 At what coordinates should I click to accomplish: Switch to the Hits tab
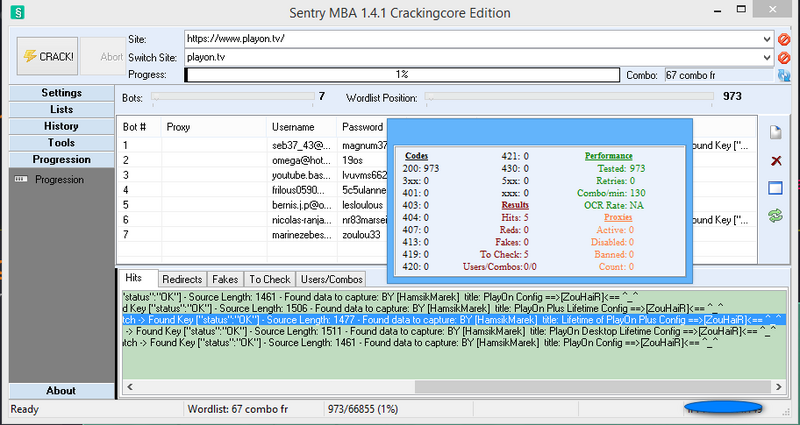tap(133, 278)
